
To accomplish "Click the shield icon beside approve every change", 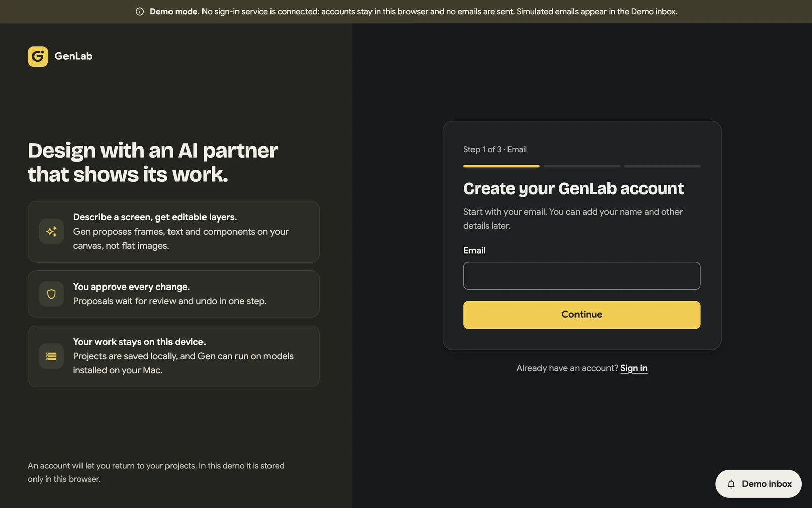I will point(51,294).
